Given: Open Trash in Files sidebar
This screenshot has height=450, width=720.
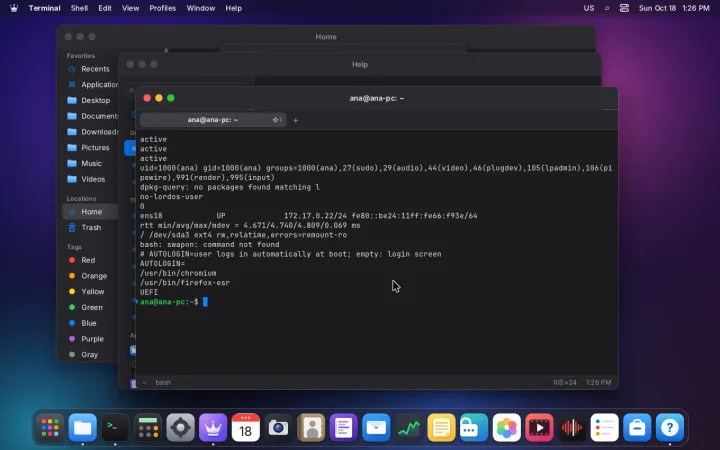Looking at the screenshot, I should [x=90, y=227].
